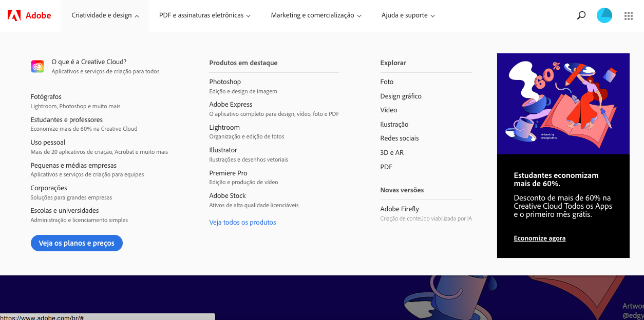
Task: Click the Veja os planos e preços button
Action: point(77,243)
